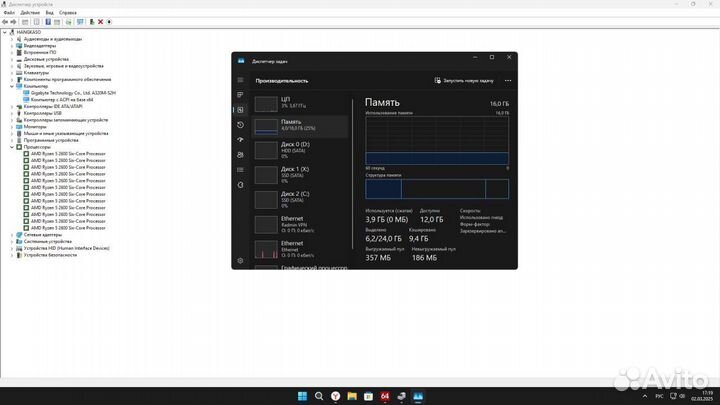720x405 pixels.
Task: Toggle the Task Manager hamburger navigation menu
Action: click(x=240, y=80)
